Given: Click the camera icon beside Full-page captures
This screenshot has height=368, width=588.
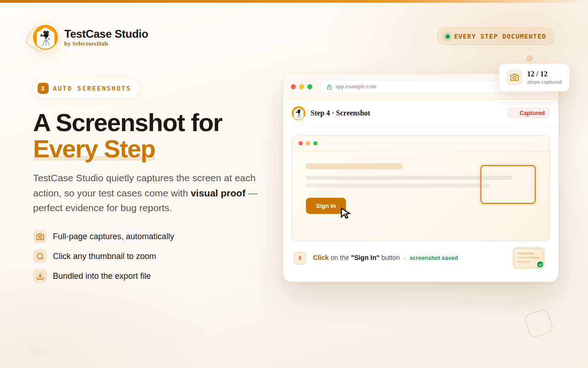Looking at the screenshot, I should [40, 236].
